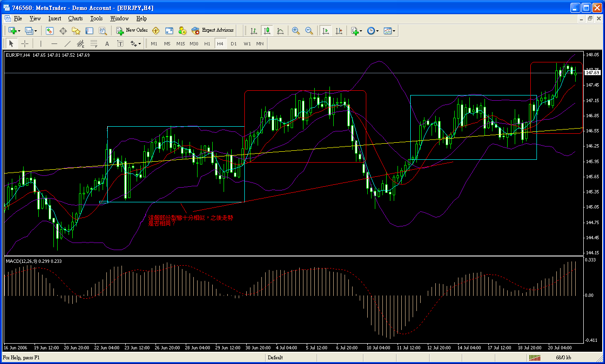605x364 pixels.
Task: Show the Market Watch window
Action: coord(50,31)
